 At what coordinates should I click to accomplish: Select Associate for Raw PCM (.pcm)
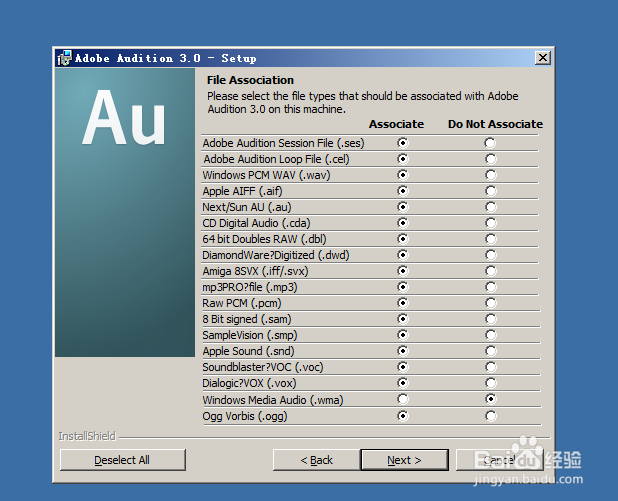point(403,303)
